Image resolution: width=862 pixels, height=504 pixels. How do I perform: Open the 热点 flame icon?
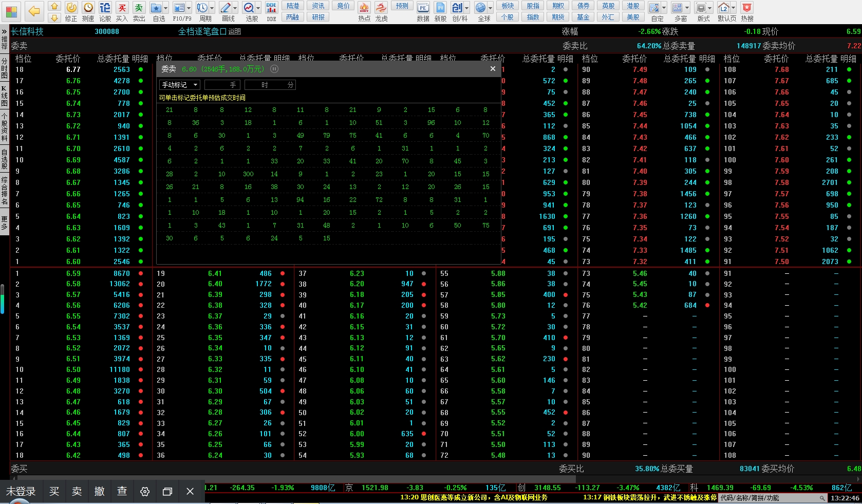coord(364,8)
